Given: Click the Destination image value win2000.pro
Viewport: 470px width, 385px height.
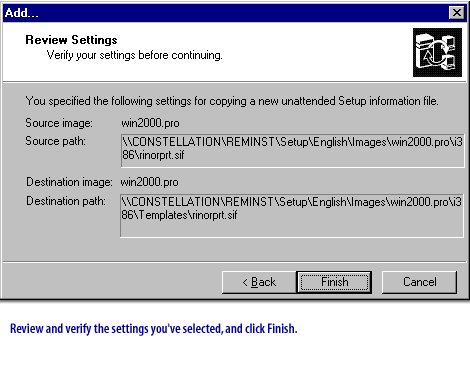Looking at the screenshot, I should pos(149,182).
